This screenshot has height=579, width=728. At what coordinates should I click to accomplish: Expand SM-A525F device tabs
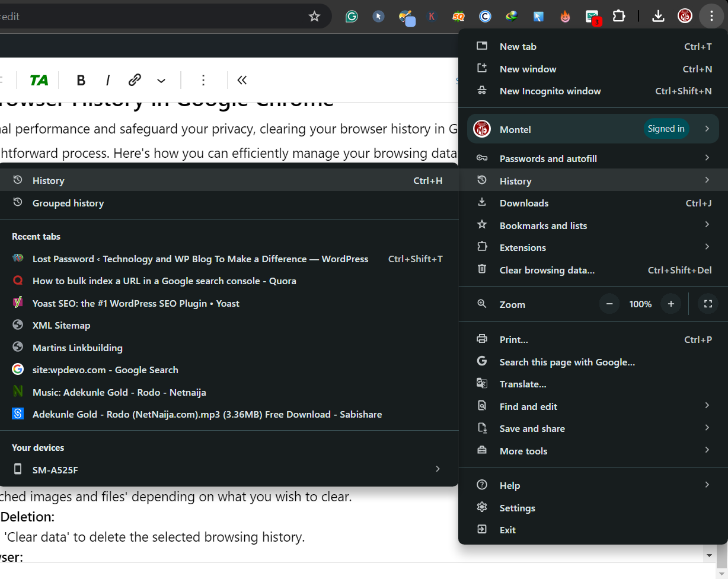229,470
